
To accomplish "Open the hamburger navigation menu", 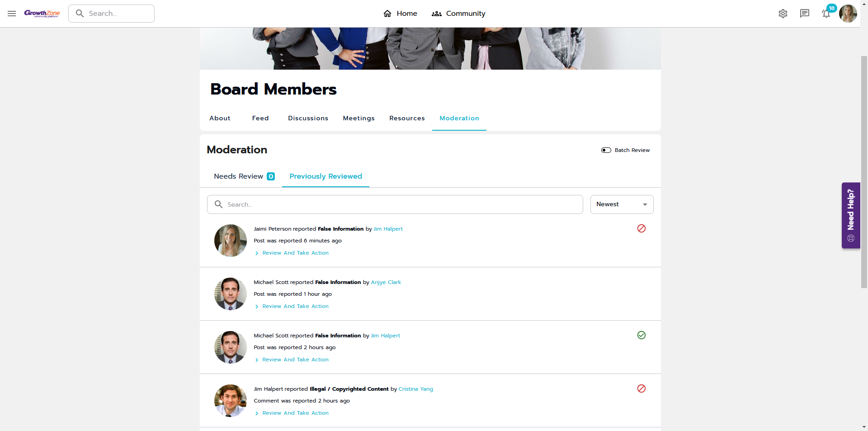I will pos(12,14).
